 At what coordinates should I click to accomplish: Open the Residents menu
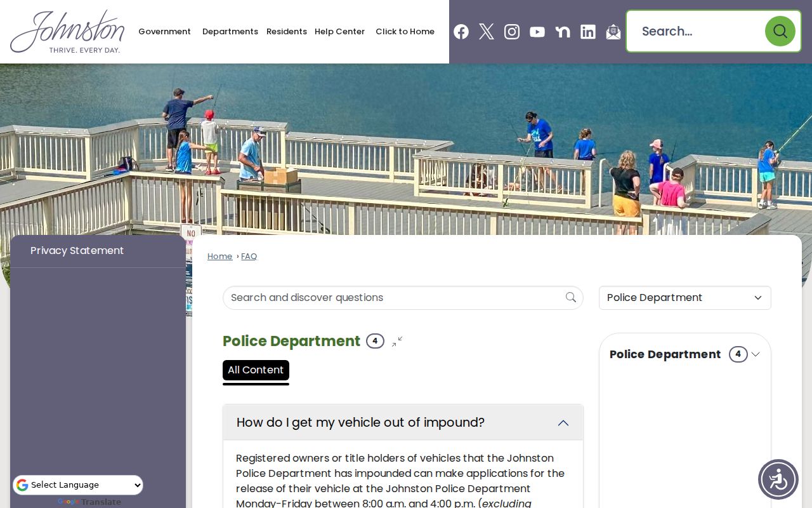(x=287, y=32)
